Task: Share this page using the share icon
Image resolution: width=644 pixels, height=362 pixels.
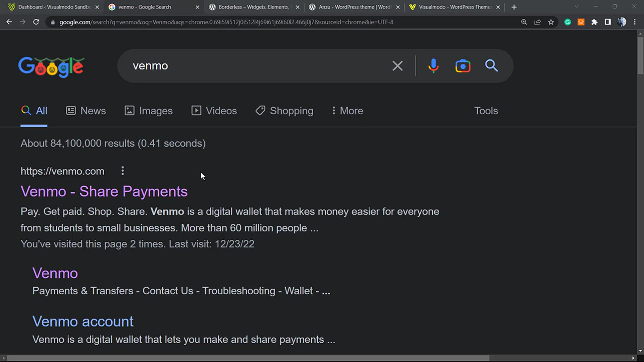Action: (x=537, y=22)
